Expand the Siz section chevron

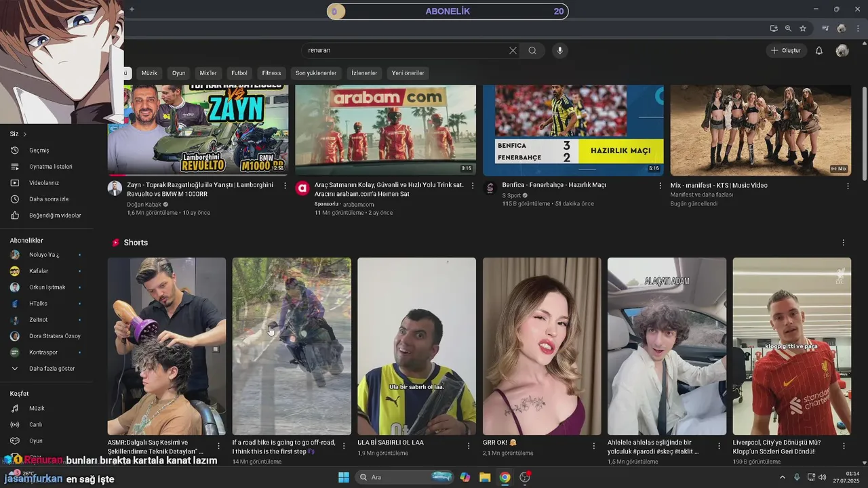click(x=24, y=134)
